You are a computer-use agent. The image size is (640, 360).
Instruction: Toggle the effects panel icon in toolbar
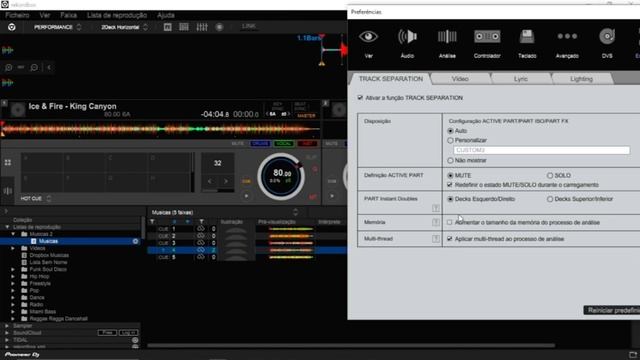click(x=167, y=27)
